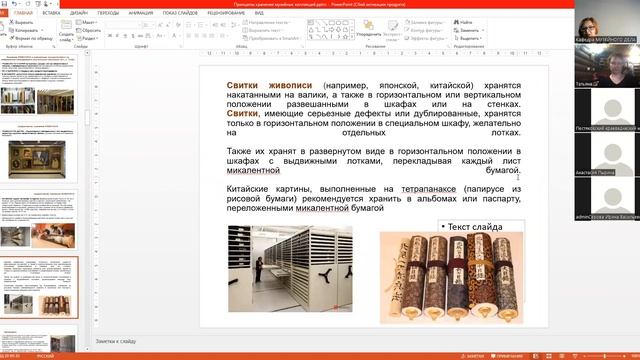The height and width of the screenshot is (360, 640).
Task: Toggle Italic formatting button
Action: (x=118, y=36)
